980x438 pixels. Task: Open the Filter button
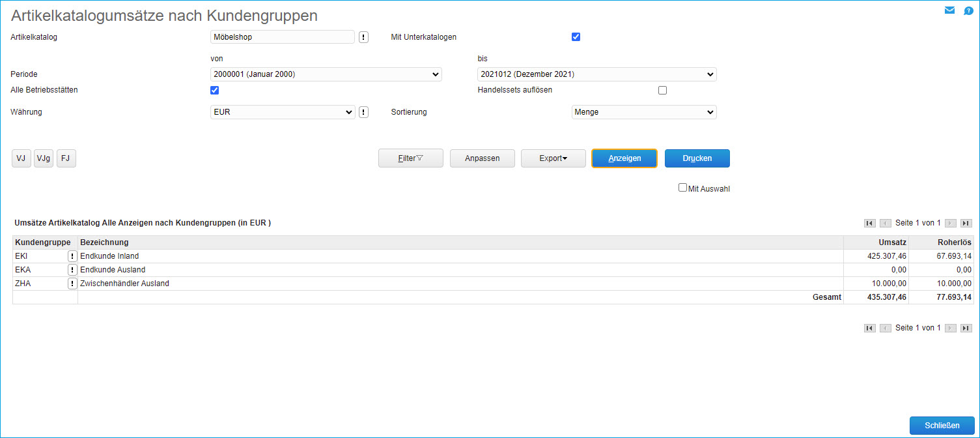(410, 158)
